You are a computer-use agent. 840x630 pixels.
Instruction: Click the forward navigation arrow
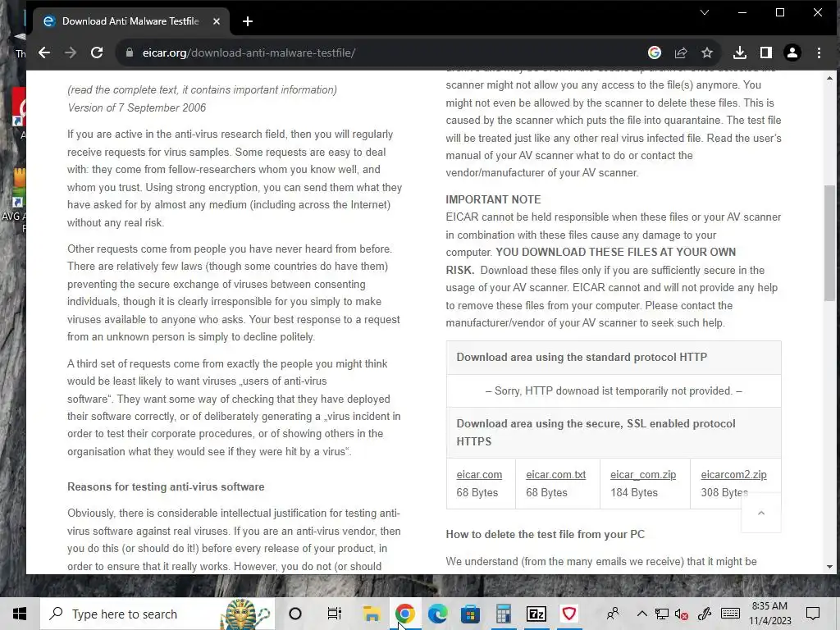71,52
